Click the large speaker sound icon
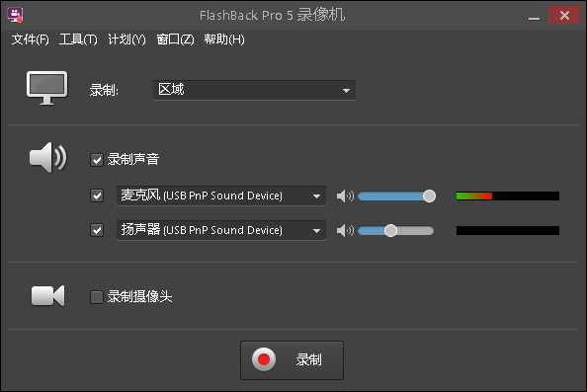This screenshot has height=392, width=587. [47, 157]
